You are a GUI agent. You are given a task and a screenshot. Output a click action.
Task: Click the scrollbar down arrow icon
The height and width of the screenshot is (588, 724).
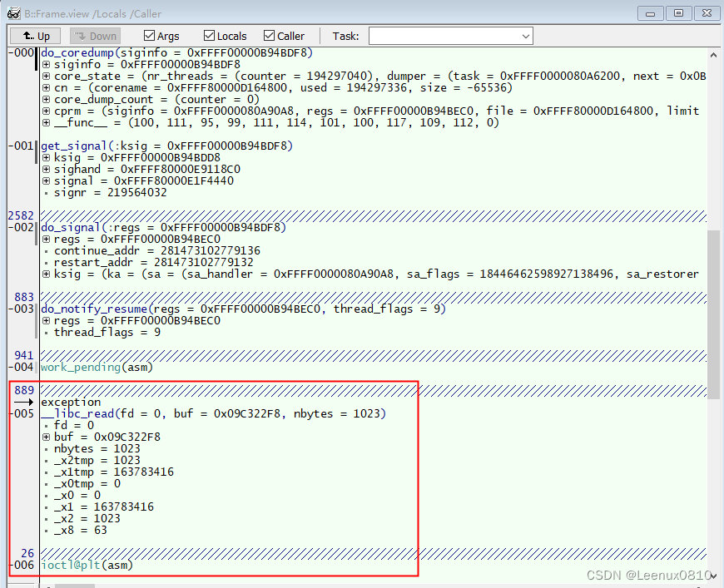coord(713,576)
